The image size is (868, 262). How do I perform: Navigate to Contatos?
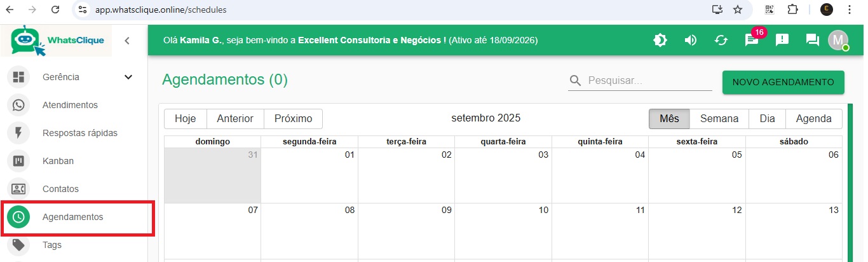(60, 189)
